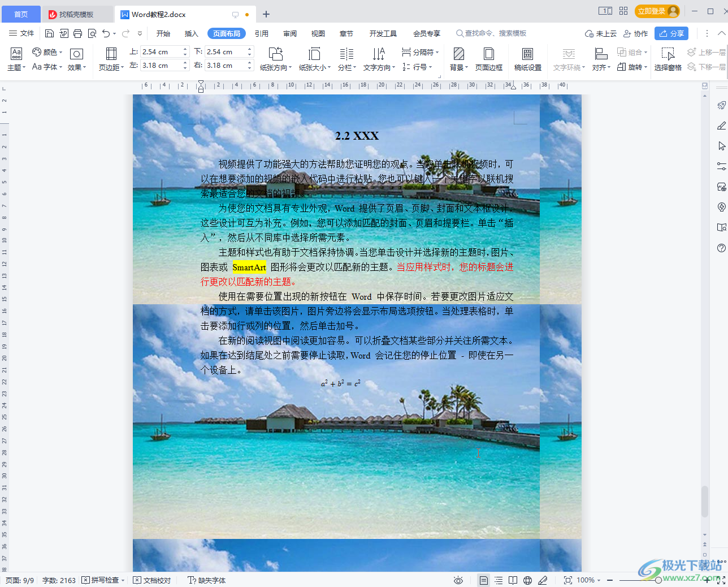
Task: Open 稿纸设置 (manuscript paper settings)
Action: point(528,59)
